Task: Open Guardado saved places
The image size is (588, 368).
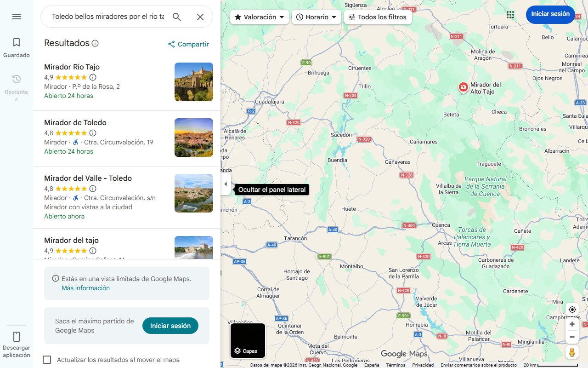Action: click(x=17, y=47)
